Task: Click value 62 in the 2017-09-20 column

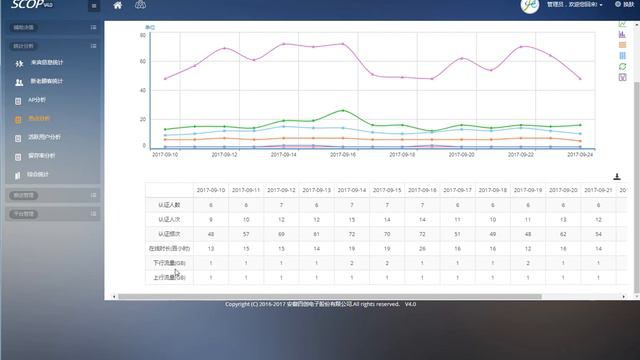Action: pyautogui.click(x=563, y=234)
